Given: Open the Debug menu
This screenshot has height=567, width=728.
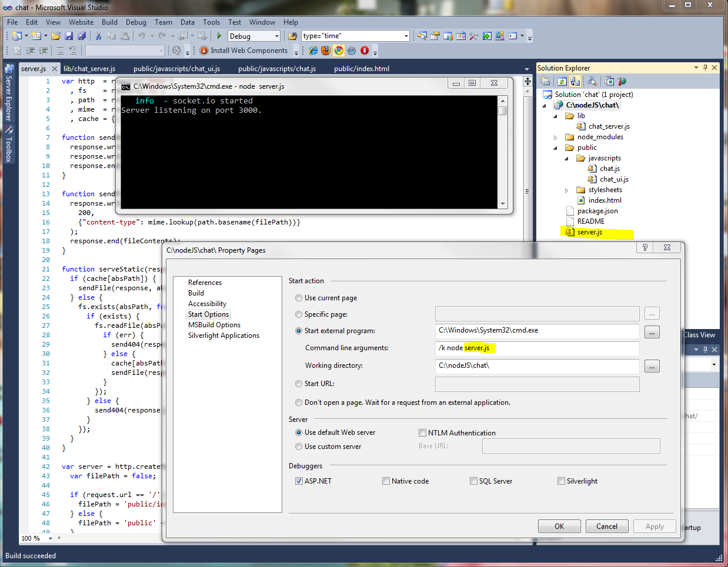Looking at the screenshot, I should point(136,22).
